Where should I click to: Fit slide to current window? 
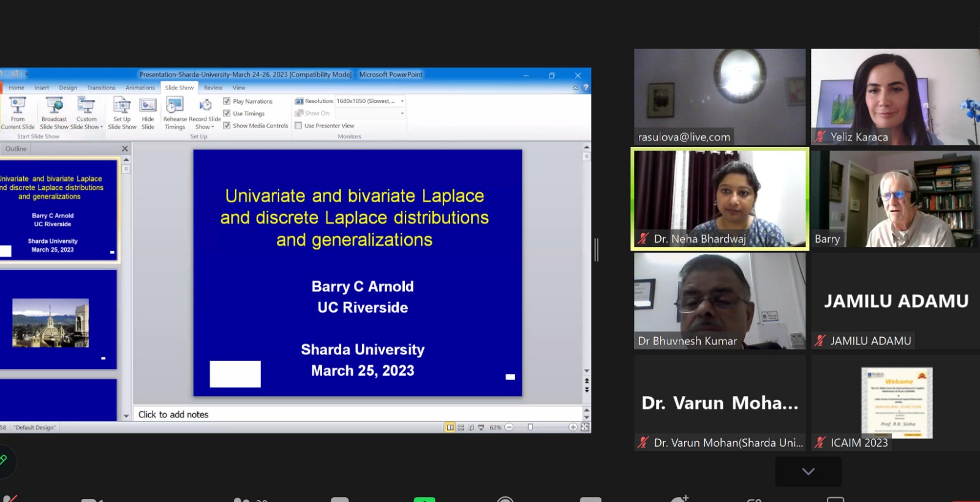585,427
